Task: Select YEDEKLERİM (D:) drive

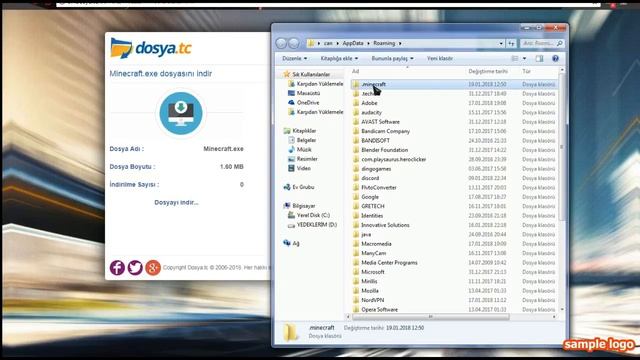Action: coord(317,225)
